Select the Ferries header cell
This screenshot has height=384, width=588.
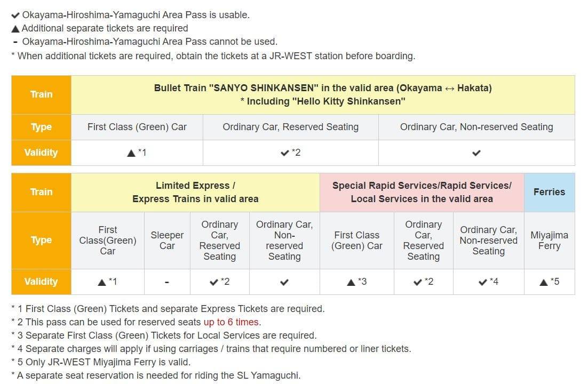tap(550, 192)
